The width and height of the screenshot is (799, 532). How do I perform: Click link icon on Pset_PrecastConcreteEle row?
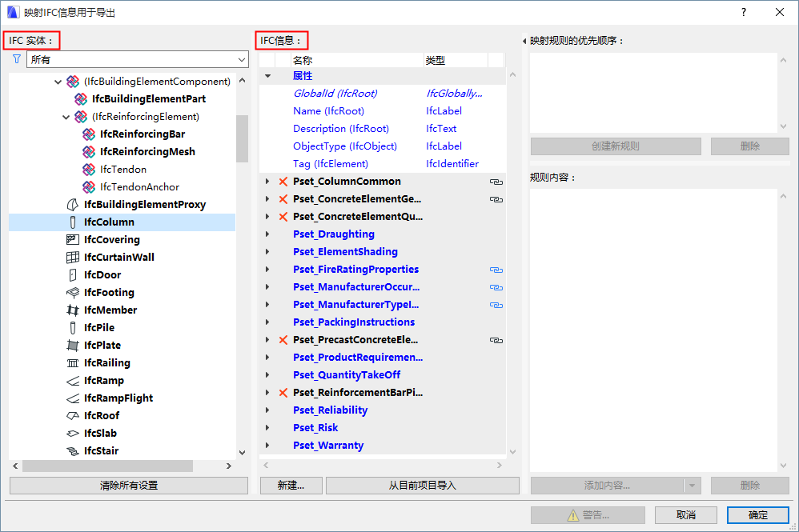[x=496, y=340]
